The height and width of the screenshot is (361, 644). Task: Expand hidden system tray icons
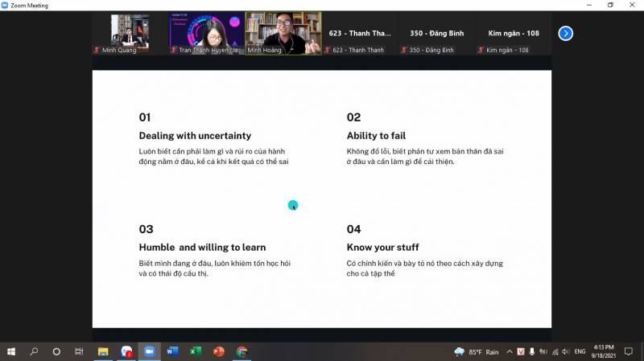click(510, 351)
